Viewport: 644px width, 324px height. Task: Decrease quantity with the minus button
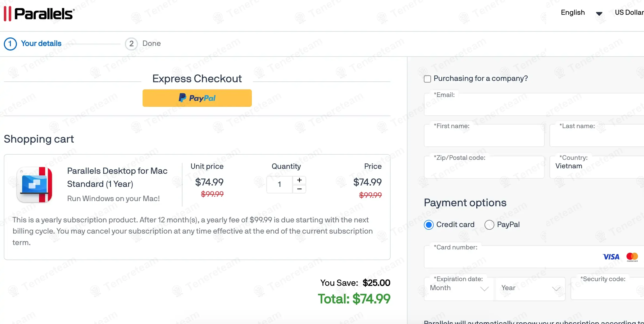pos(299,189)
